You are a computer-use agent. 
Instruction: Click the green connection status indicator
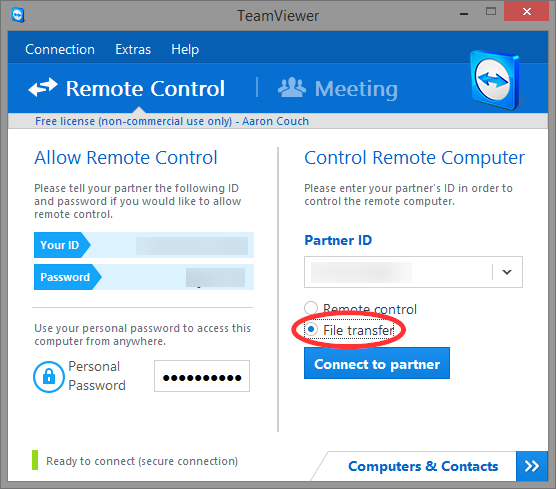[35, 460]
